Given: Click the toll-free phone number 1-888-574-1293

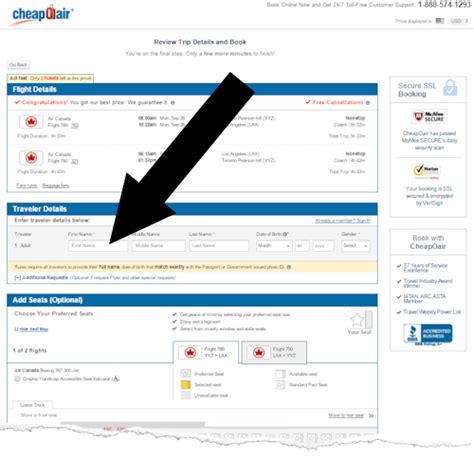Looking at the screenshot, I should click(444, 4).
